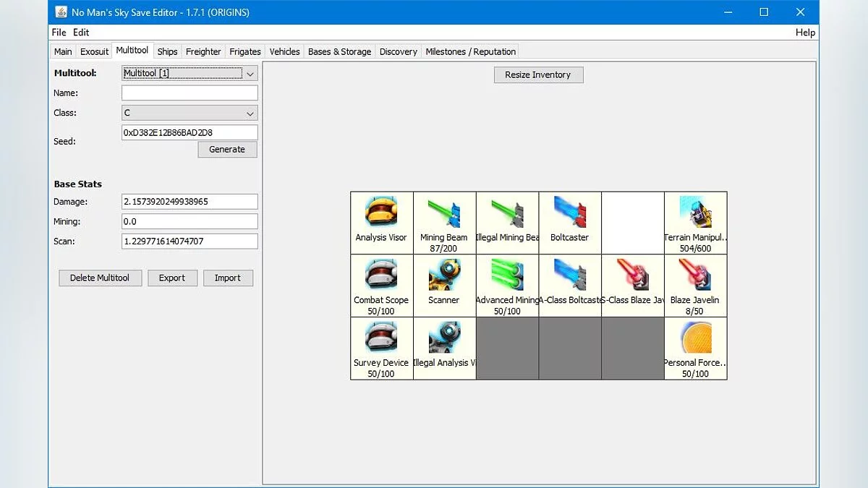Image resolution: width=868 pixels, height=488 pixels.
Task: Switch to the Frigates tab
Action: click(x=245, y=51)
